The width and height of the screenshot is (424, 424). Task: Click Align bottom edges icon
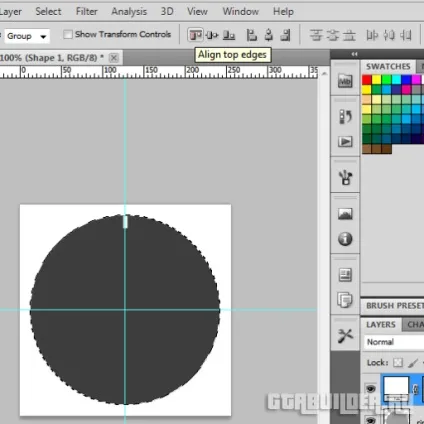coord(229,35)
